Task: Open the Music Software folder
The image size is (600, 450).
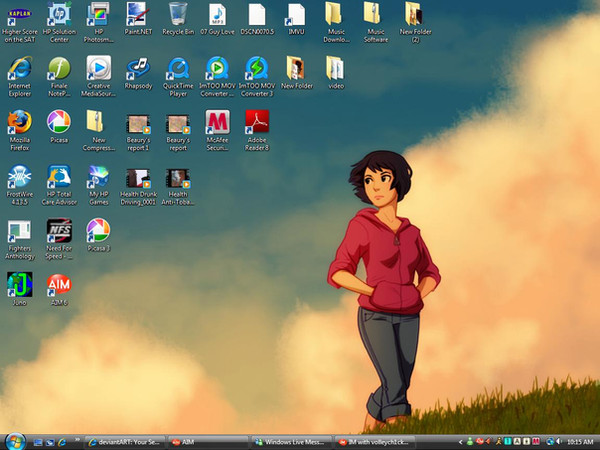Action: 375,14
